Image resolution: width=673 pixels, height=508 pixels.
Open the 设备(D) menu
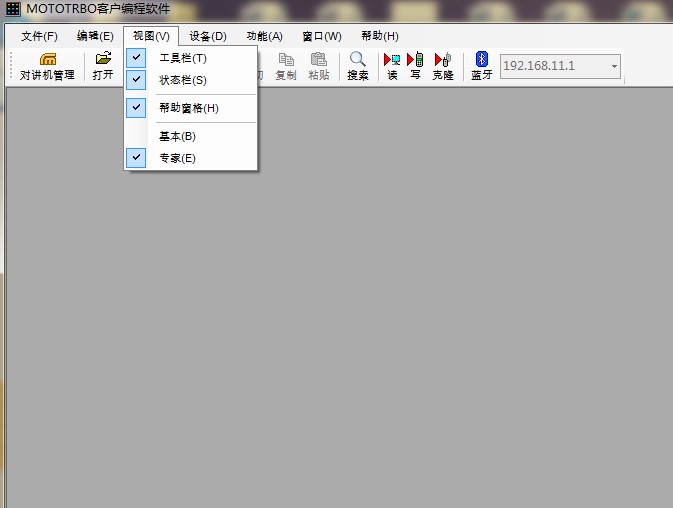point(208,36)
